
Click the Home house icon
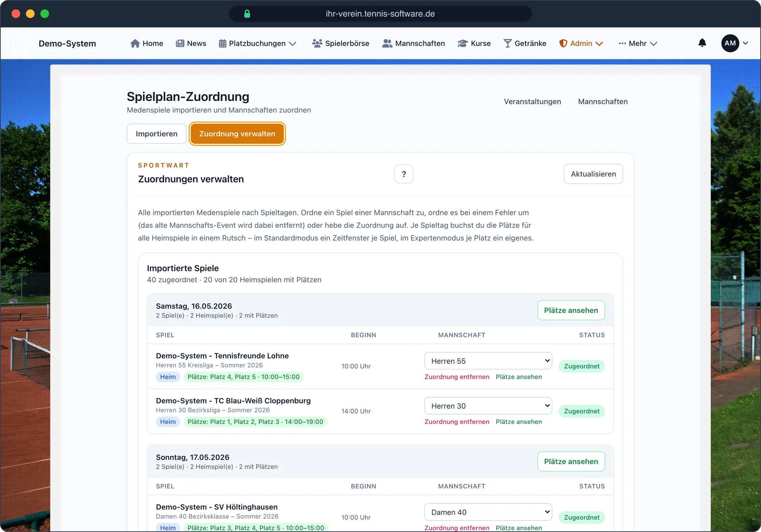coord(135,43)
